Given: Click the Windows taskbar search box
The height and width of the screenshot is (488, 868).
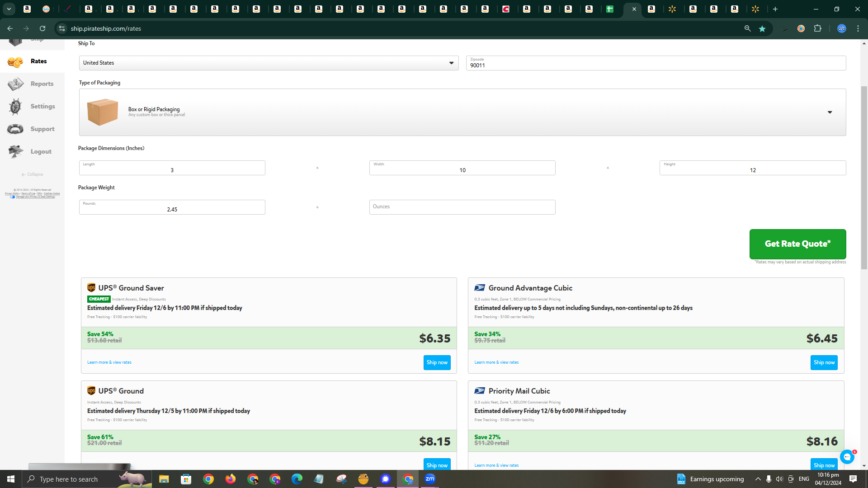Looking at the screenshot, I should 87,479.
